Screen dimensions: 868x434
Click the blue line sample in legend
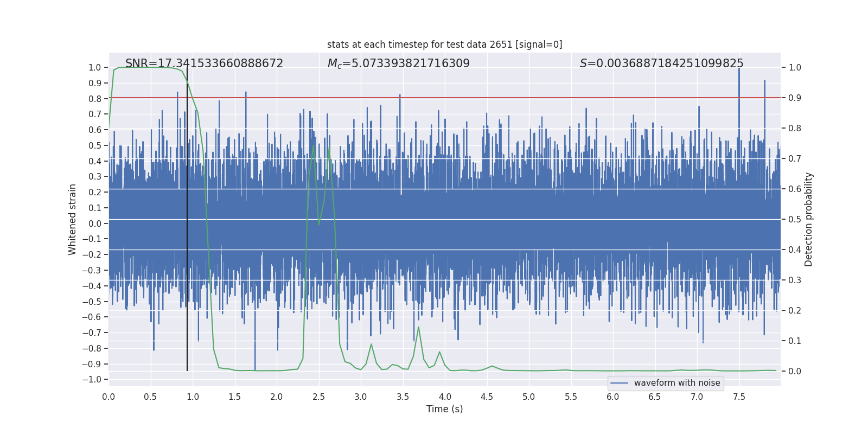(x=619, y=383)
